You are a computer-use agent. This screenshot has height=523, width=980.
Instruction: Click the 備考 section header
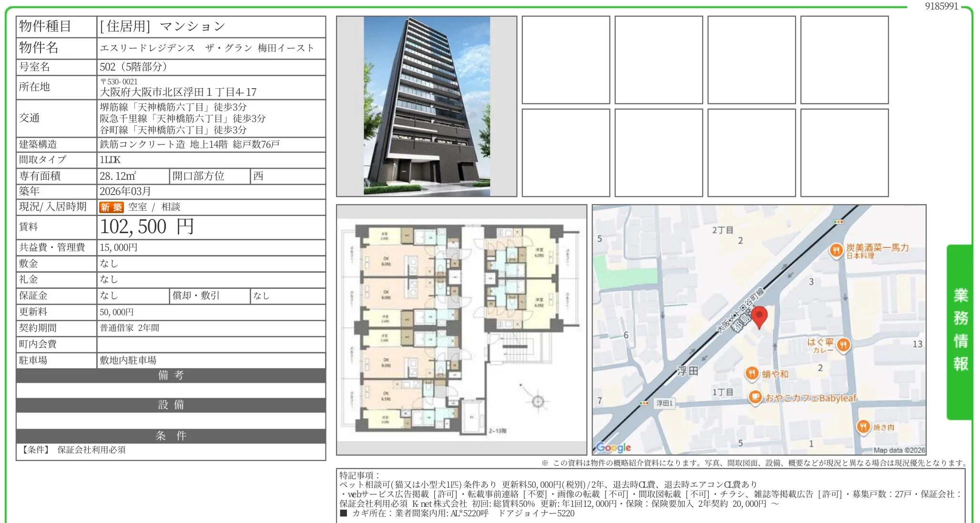[171, 375]
